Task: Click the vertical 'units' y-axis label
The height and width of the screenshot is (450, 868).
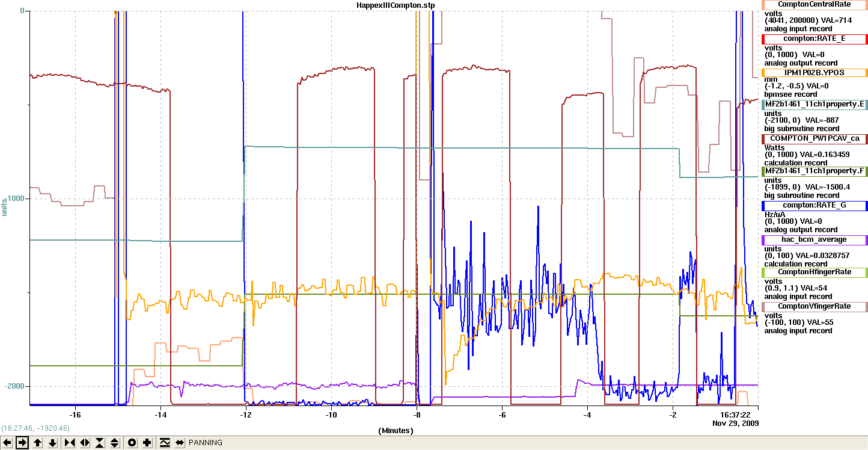Action: (x=5, y=208)
